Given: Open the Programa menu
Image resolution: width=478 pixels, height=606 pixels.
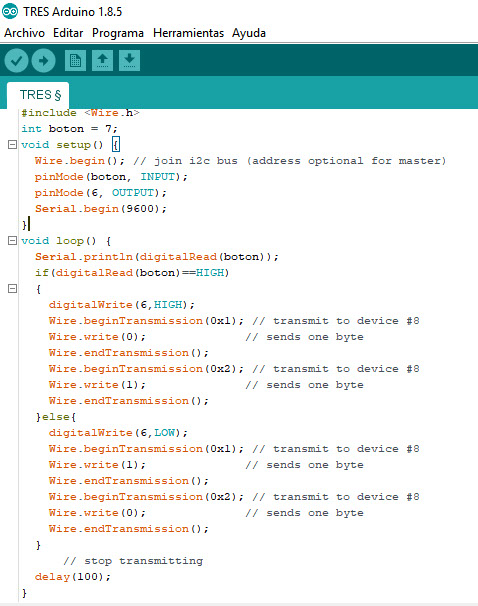Looking at the screenshot, I should [x=118, y=33].
